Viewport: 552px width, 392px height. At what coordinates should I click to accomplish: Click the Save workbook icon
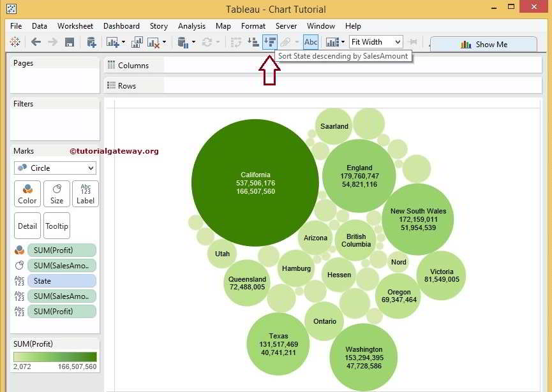coord(70,42)
